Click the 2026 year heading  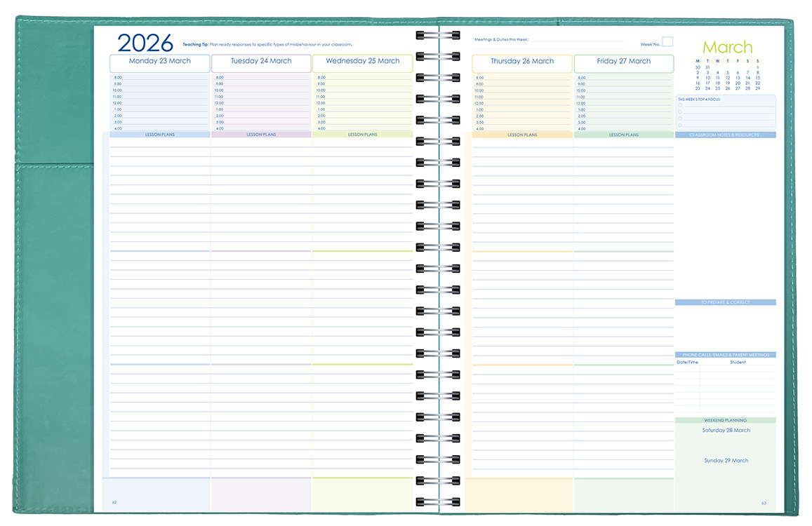(144, 43)
